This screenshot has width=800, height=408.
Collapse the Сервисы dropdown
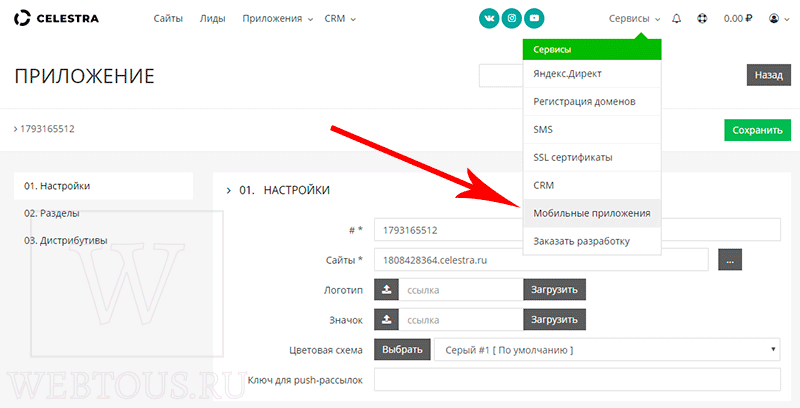(x=634, y=19)
